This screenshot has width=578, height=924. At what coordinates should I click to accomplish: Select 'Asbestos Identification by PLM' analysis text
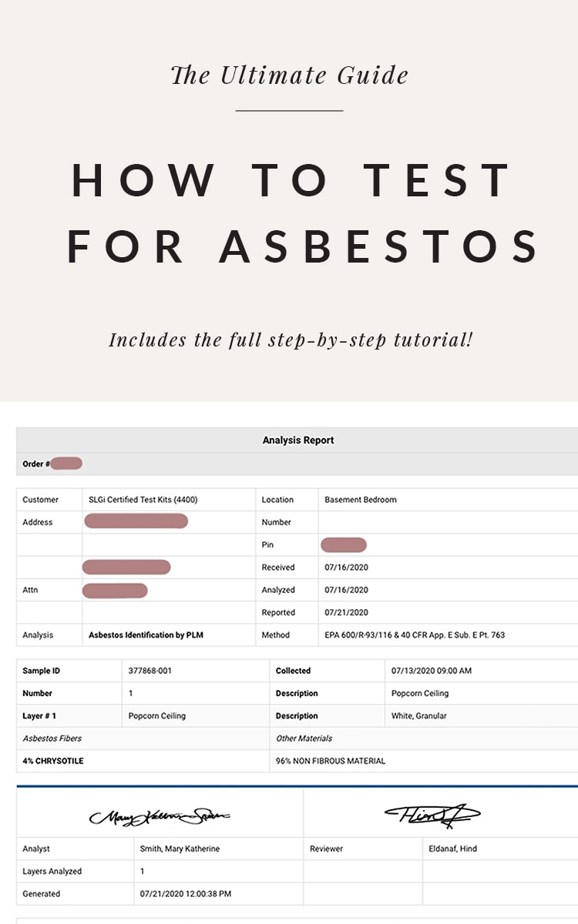click(146, 635)
